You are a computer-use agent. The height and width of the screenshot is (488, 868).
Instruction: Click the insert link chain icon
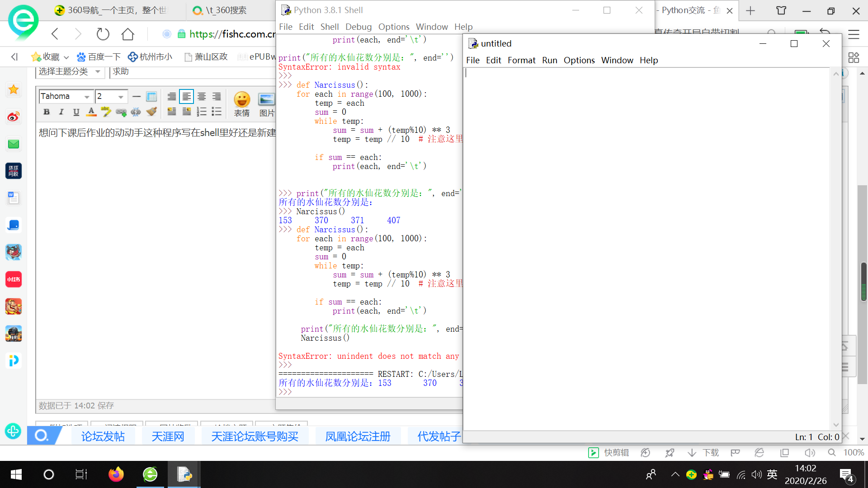[x=121, y=112]
